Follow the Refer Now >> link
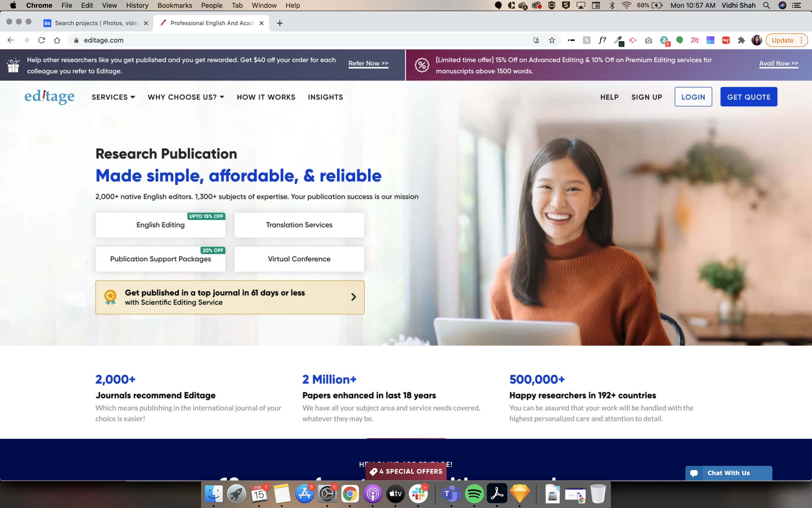The height and width of the screenshot is (508, 812). pos(368,63)
